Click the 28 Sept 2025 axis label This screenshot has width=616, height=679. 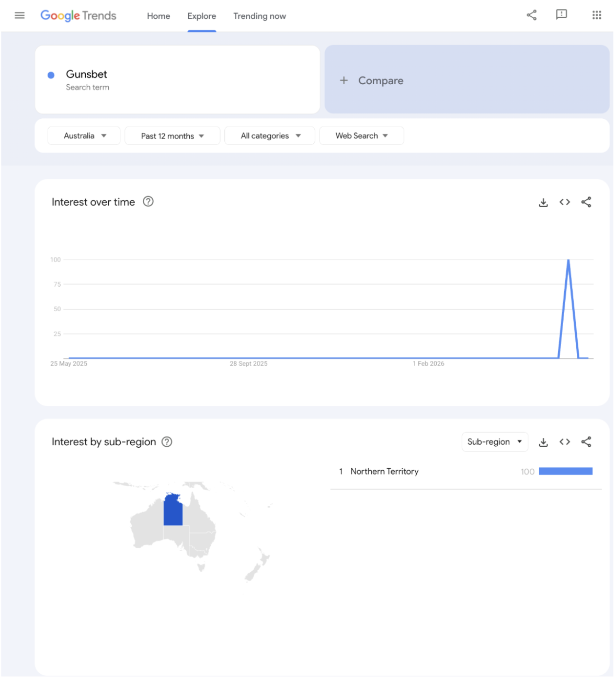click(248, 364)
